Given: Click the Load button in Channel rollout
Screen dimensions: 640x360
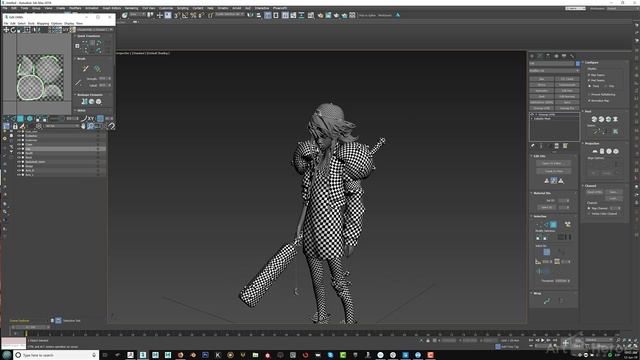Looking at the screenshot, I should pos(614,198).
